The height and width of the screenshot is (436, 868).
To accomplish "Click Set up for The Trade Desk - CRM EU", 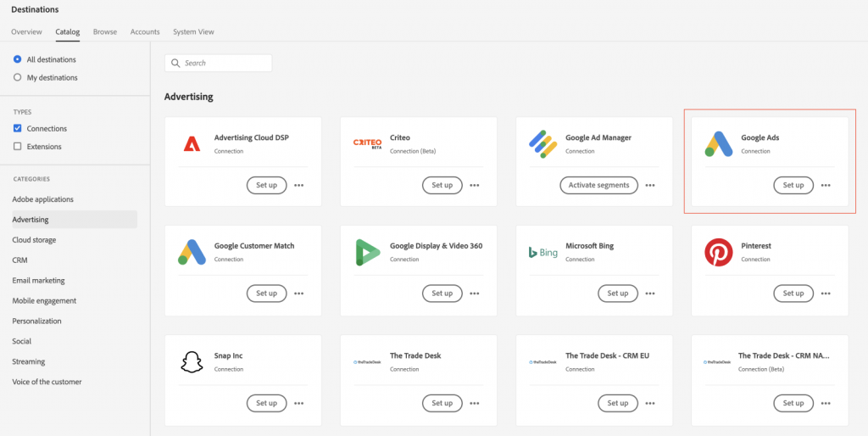I will click(x=618, y=403).
